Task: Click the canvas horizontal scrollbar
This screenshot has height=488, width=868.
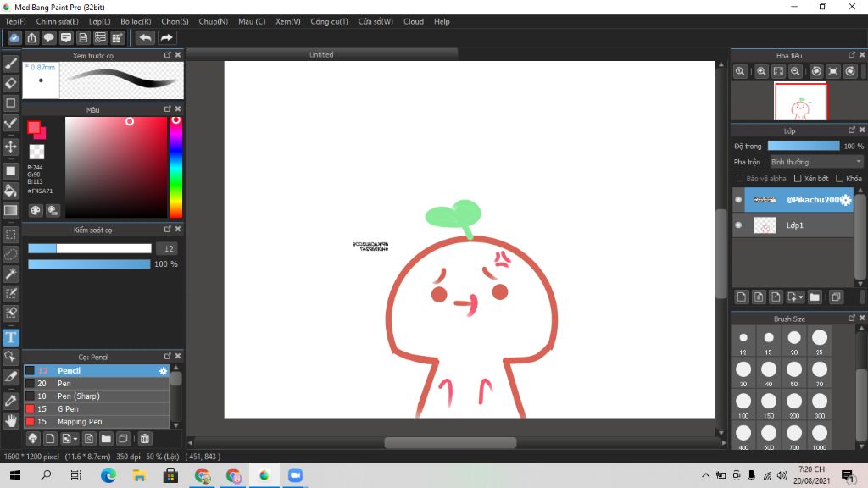Action: 450,442
